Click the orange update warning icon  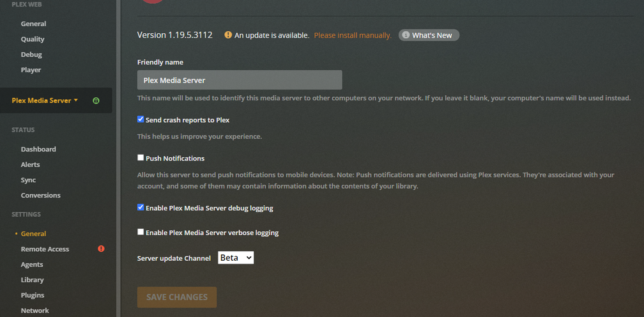point(228,35)
